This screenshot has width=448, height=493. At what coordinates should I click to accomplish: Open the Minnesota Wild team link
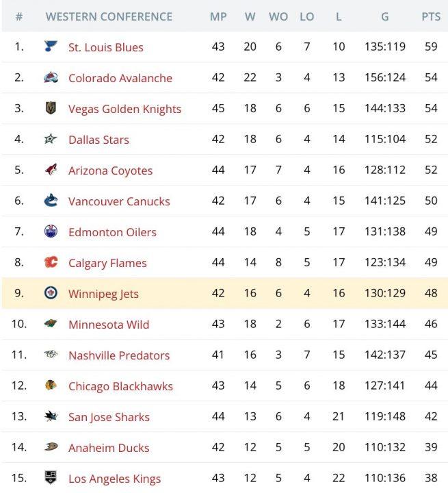[109, 325]
